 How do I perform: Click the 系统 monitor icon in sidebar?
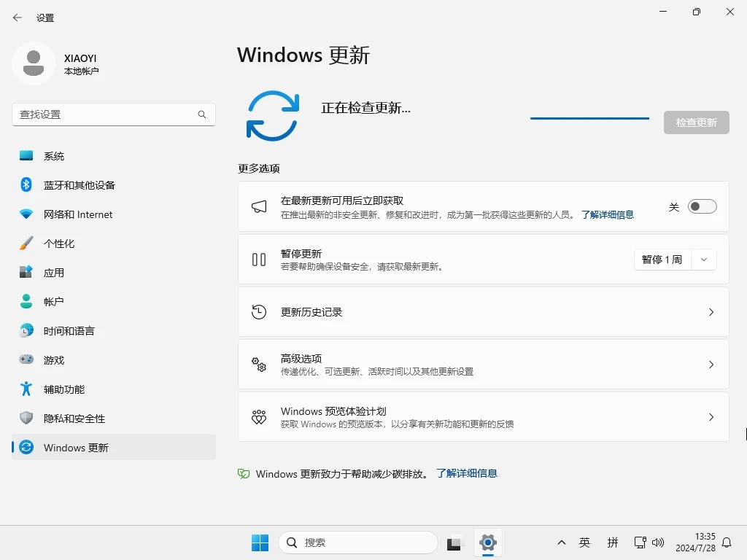[x=26, y=156]
